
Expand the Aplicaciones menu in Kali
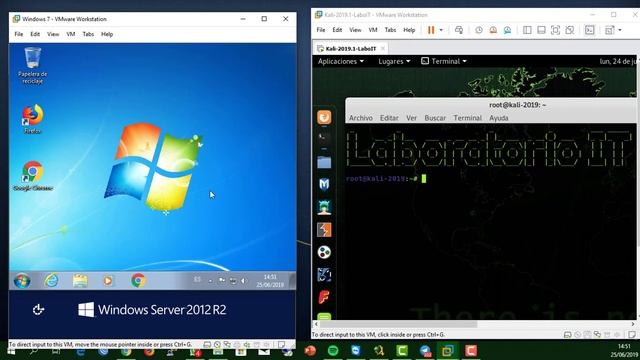341,61
